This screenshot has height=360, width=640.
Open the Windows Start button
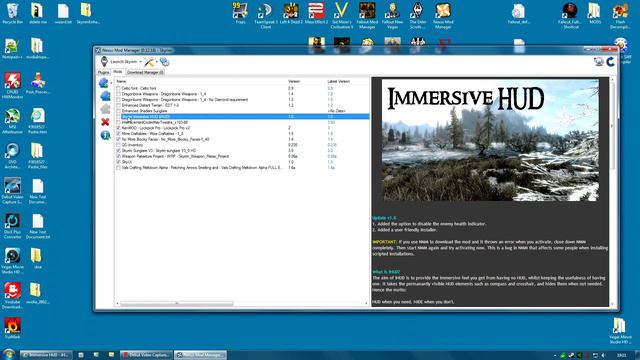click(8, 354)
